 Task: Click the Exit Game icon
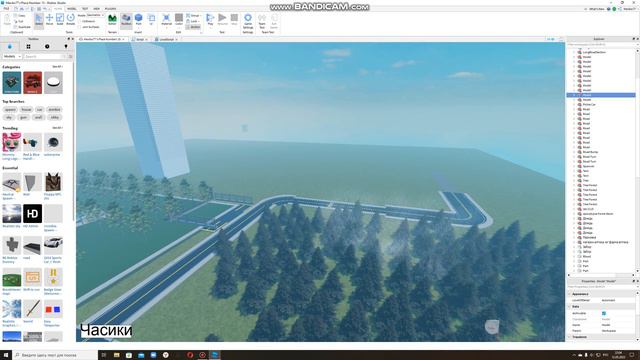[x=274, y=20]
